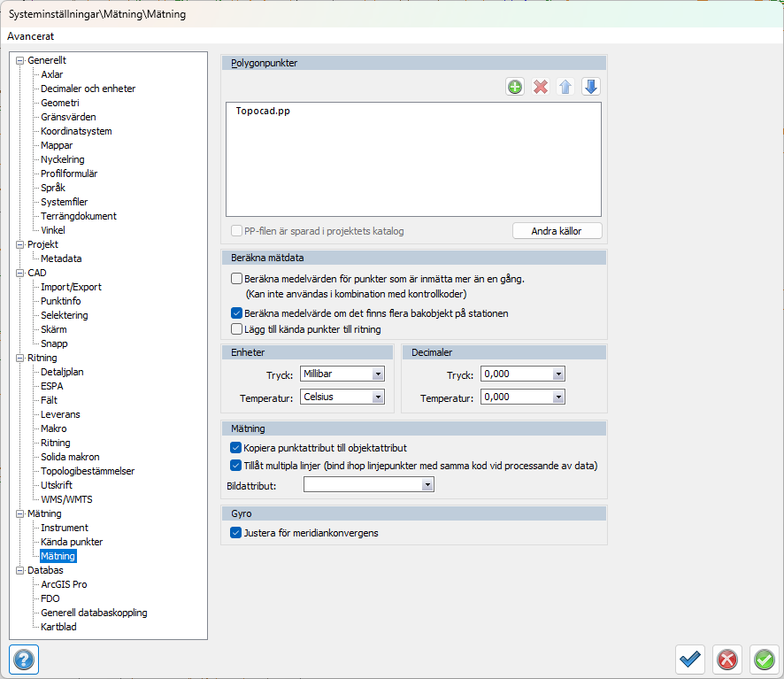Enable 'Lägg till kända punkter till ritning'
This screenshot has width=784, height=679.
point(236,329)
